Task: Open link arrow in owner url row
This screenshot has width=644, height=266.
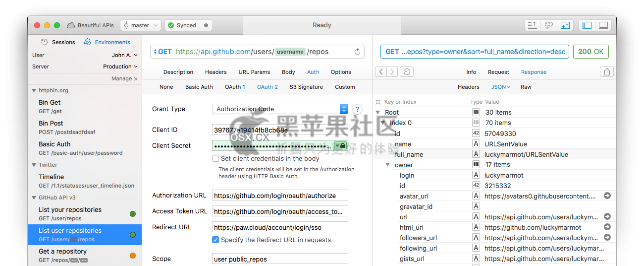Action: [607, 217]
